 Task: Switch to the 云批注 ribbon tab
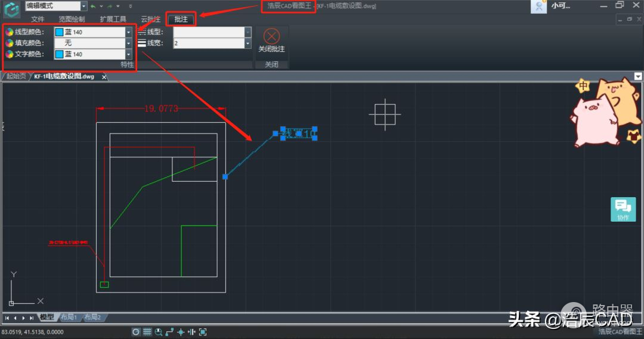click(x=151, y=19)
